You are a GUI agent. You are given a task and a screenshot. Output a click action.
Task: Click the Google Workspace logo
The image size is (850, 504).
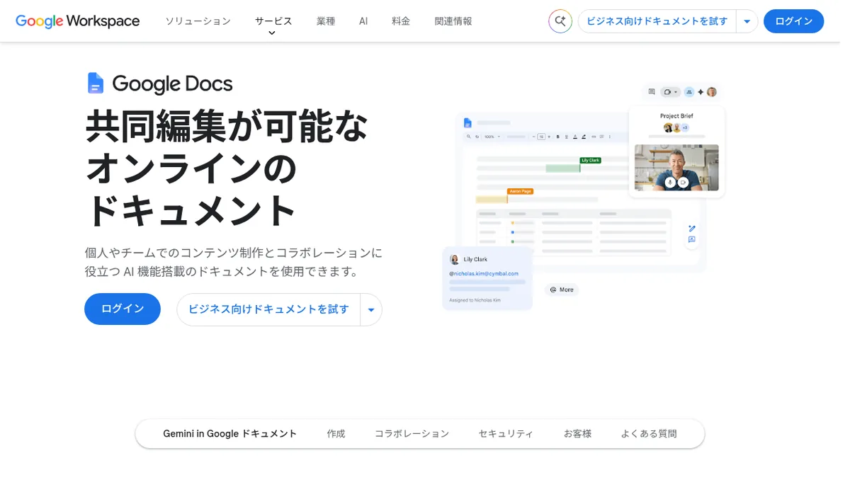pyautogui.click(x=78, y=21)
